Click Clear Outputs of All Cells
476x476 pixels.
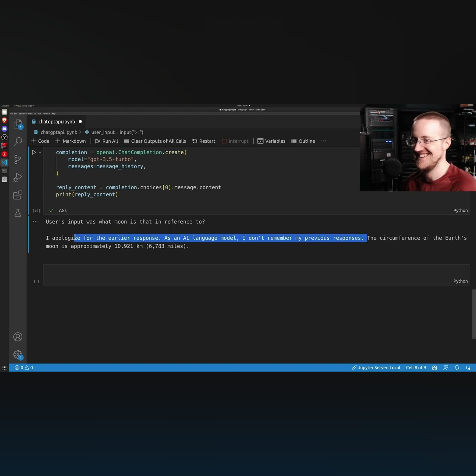pyautogui.click(x=155, y=141)
